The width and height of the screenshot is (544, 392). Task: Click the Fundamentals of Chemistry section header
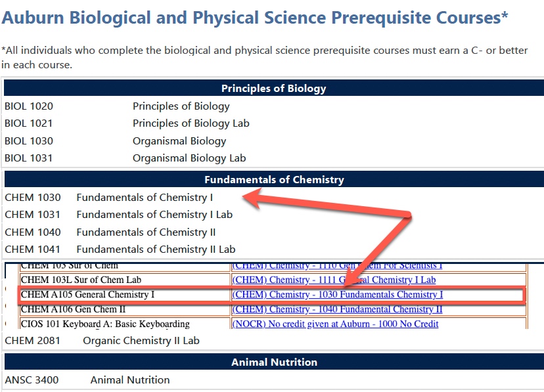pos(274,179)
